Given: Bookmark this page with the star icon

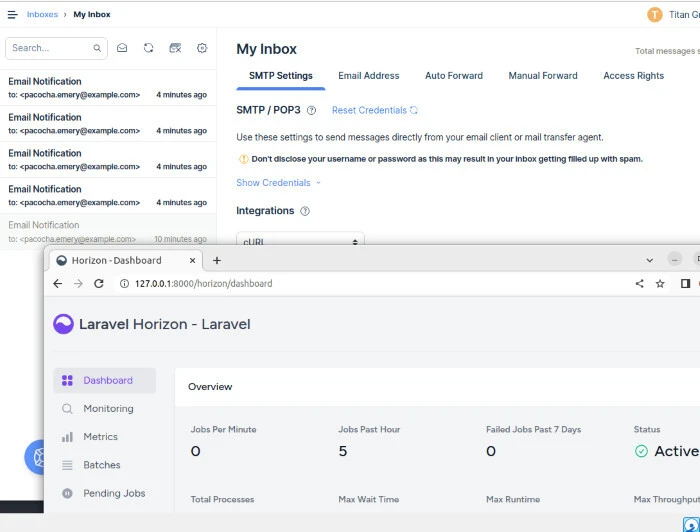Looking at the screenshot, I should (660, 283).
